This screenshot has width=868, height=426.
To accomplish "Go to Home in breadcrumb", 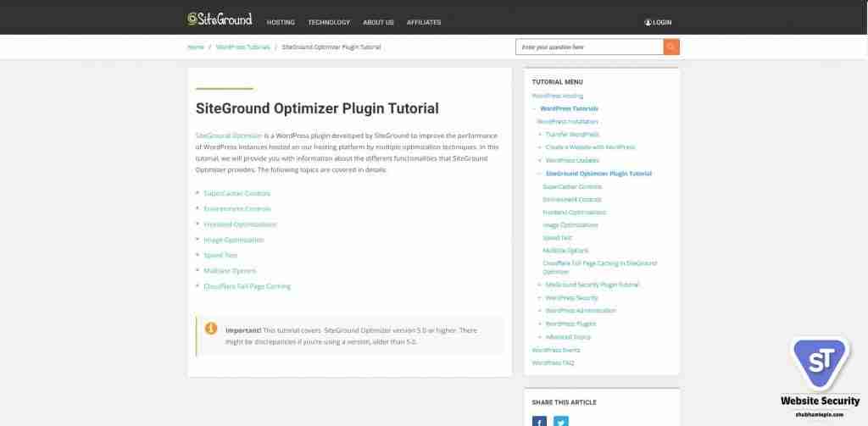I will tap(196, 47).
